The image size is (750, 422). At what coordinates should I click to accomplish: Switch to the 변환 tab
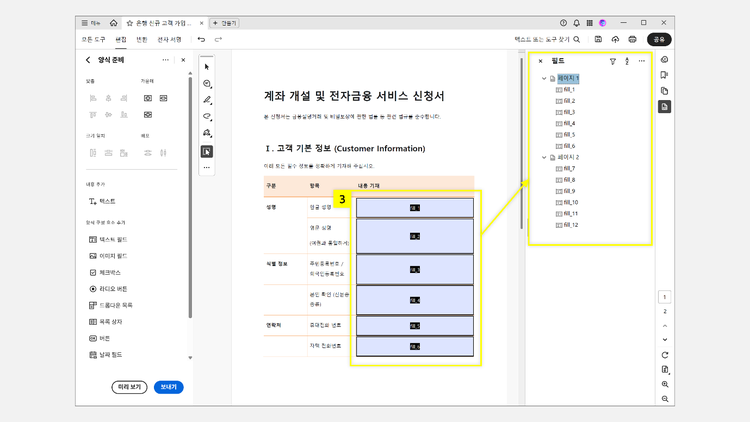point(142,40)
